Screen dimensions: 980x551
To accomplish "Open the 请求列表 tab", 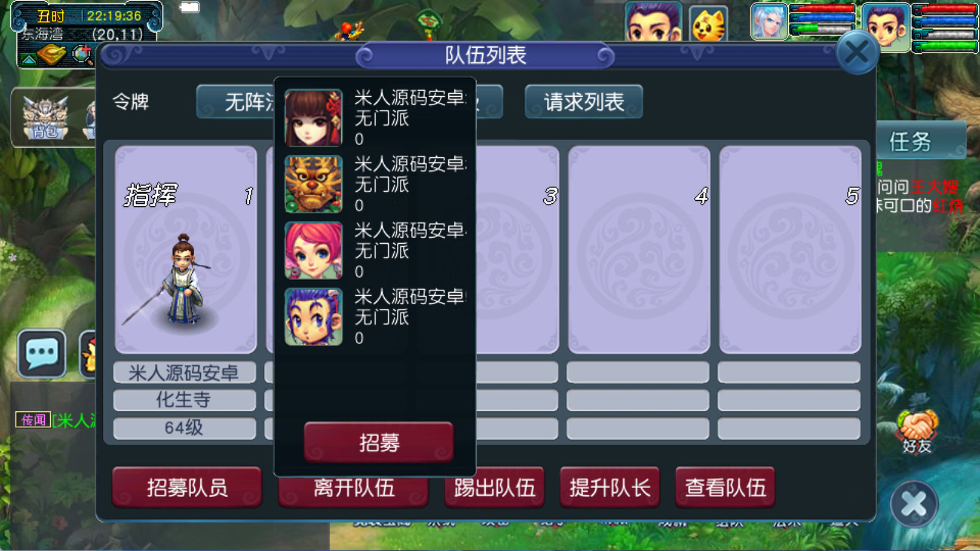I will pos(584,102).
